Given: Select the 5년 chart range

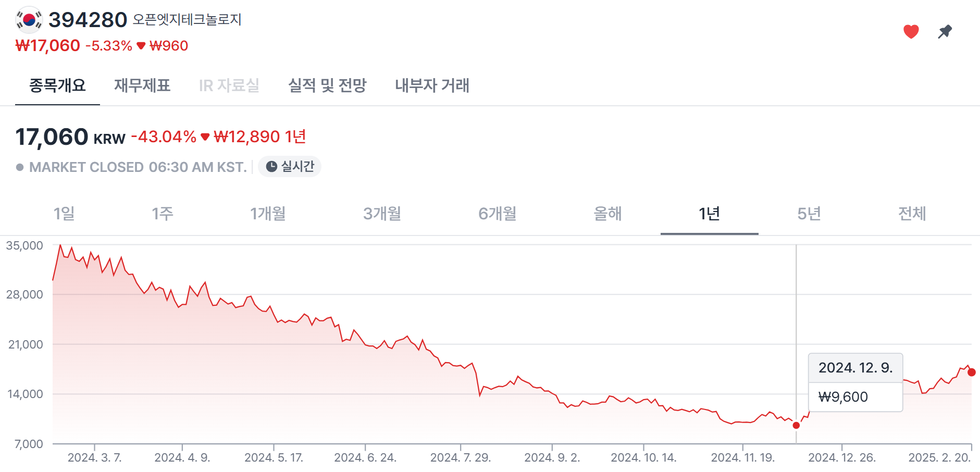Looking at the screenshot, I should (809, 214).
